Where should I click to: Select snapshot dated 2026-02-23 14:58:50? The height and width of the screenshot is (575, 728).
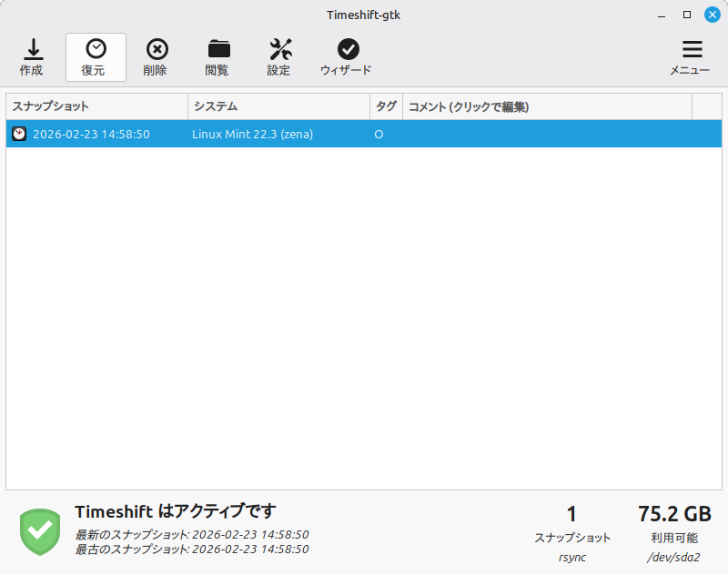91,134
